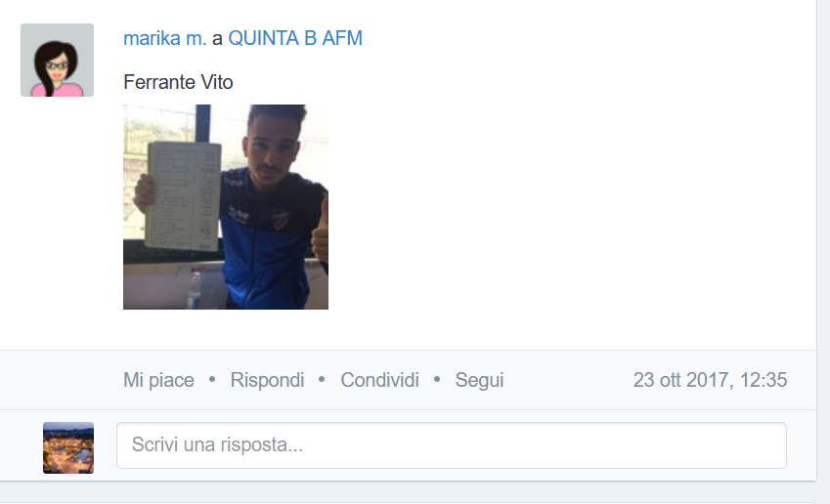Click the glasses on marika's avatar
Screen dimensions: 830x504
pyautogui.click(x=57, y=65)
